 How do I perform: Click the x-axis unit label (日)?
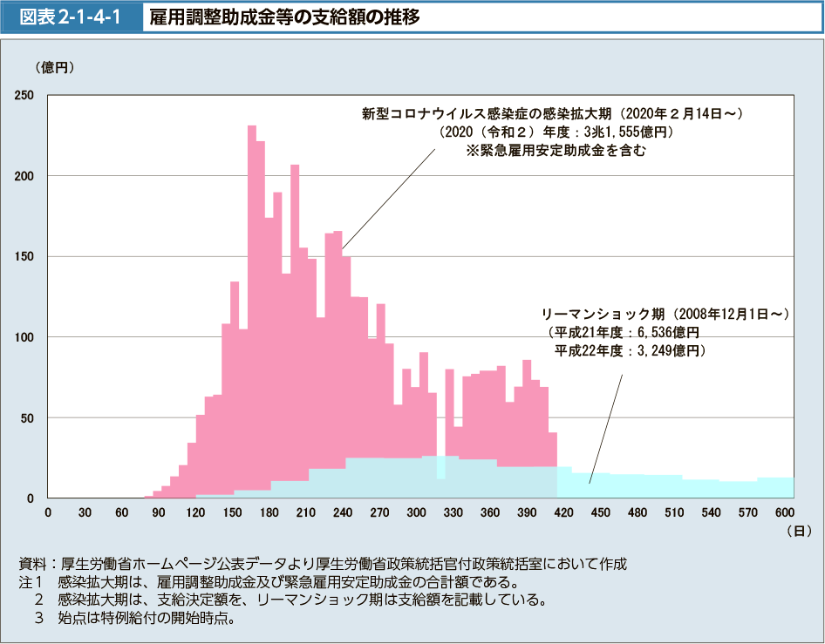798,530
